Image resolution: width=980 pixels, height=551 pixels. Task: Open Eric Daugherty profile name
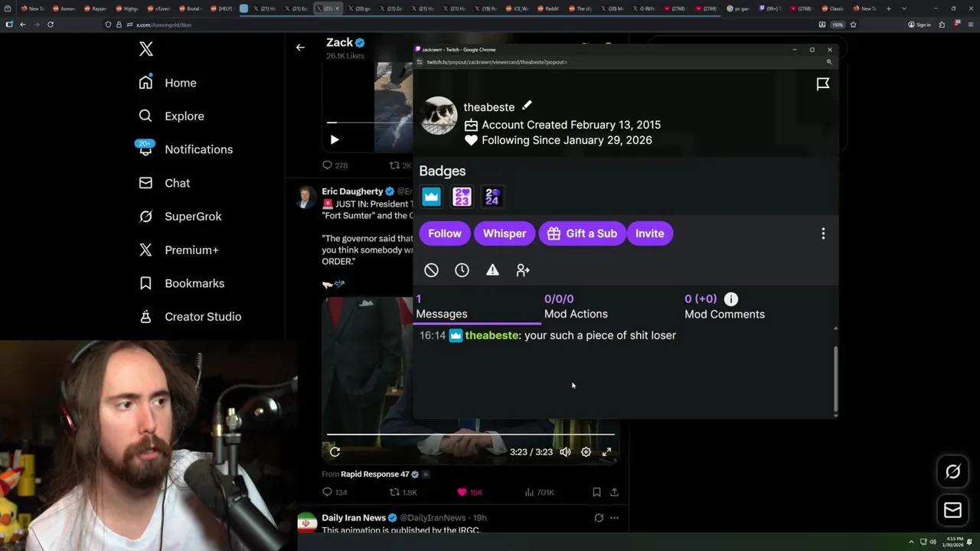352,191
